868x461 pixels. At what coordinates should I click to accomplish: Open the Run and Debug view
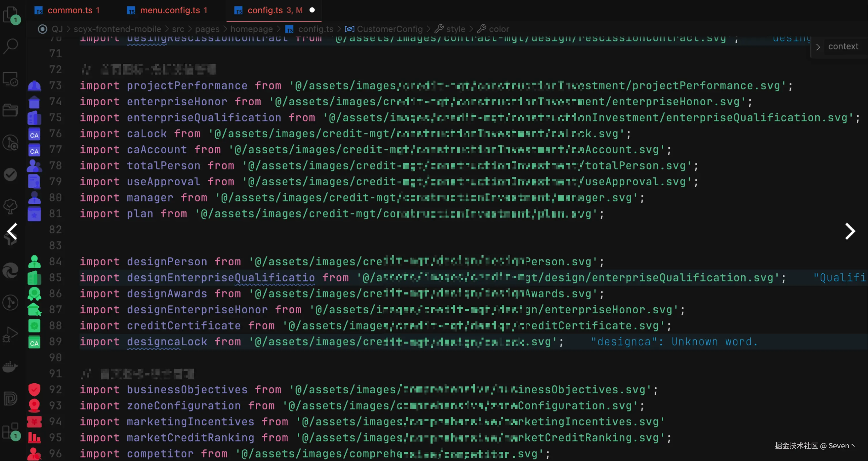10,334
